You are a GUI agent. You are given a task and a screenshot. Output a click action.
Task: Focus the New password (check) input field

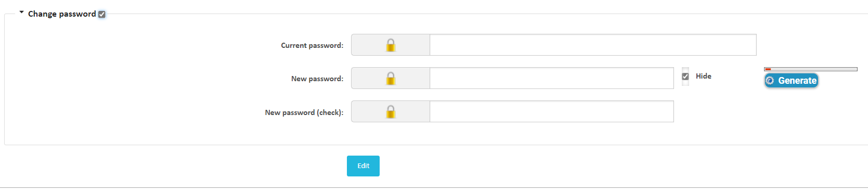coord(552,111)
